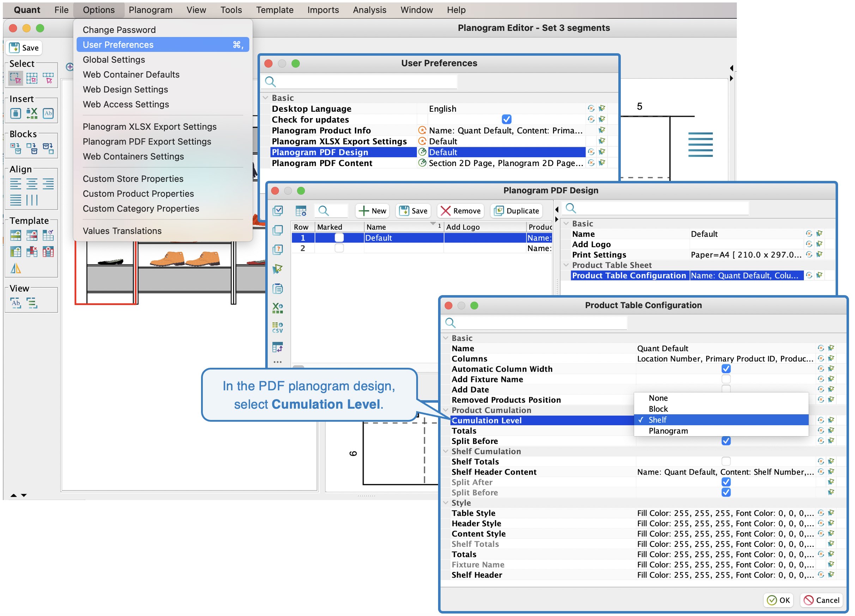Image resolution: width=855 pixels, height=616 pixels.
Task: Collapse Basic section in User Preferences
Action: (265, 98)
